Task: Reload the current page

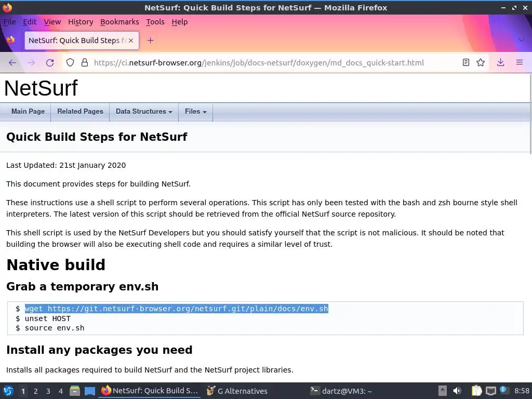Action: [x=50, y=63]
